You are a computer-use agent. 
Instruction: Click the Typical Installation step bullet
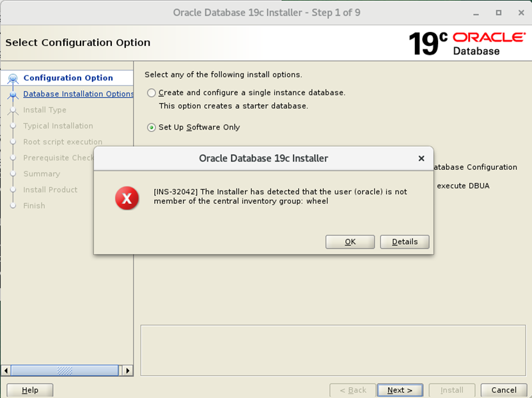click(x=13, y=126)
